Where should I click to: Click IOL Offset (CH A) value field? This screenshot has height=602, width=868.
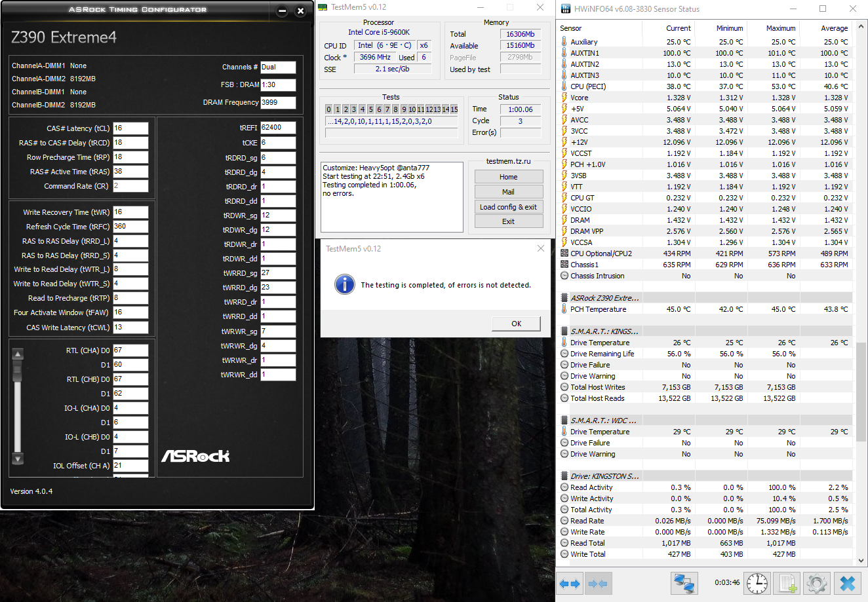tap(130, 466)
